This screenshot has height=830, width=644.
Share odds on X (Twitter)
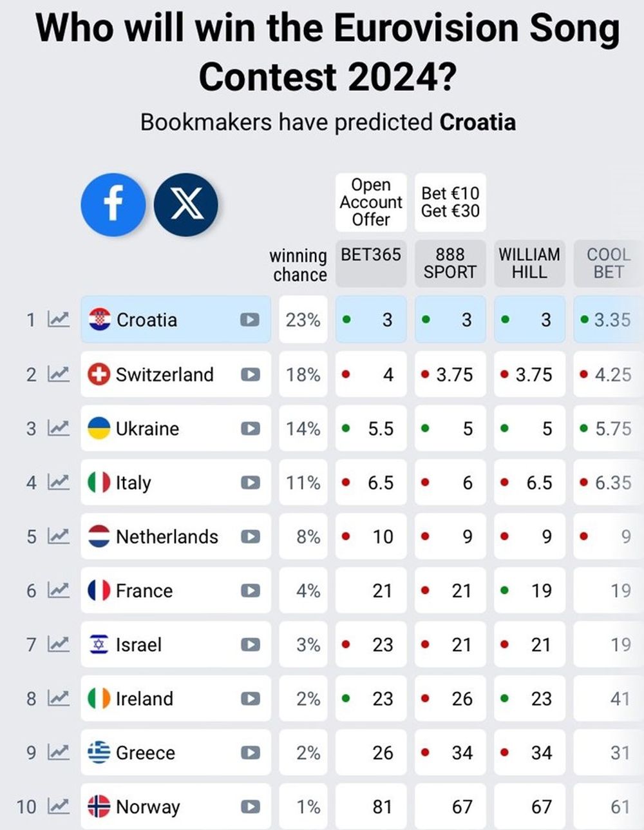coord(186,204)
